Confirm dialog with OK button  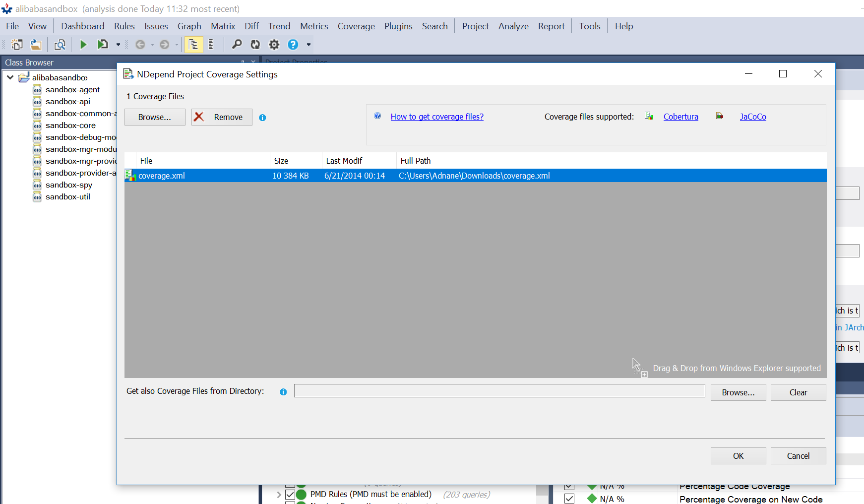(x=738, y=456)
